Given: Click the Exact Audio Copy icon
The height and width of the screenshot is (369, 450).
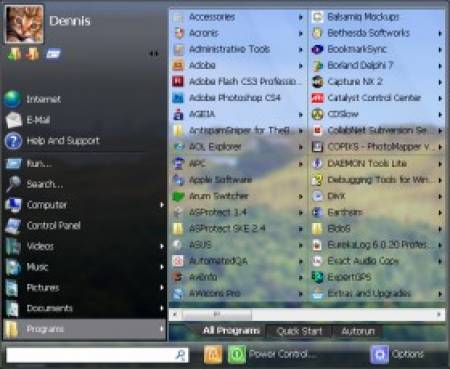Looking at the screenshot, I should pyautogui.click(x=317, y=261).
